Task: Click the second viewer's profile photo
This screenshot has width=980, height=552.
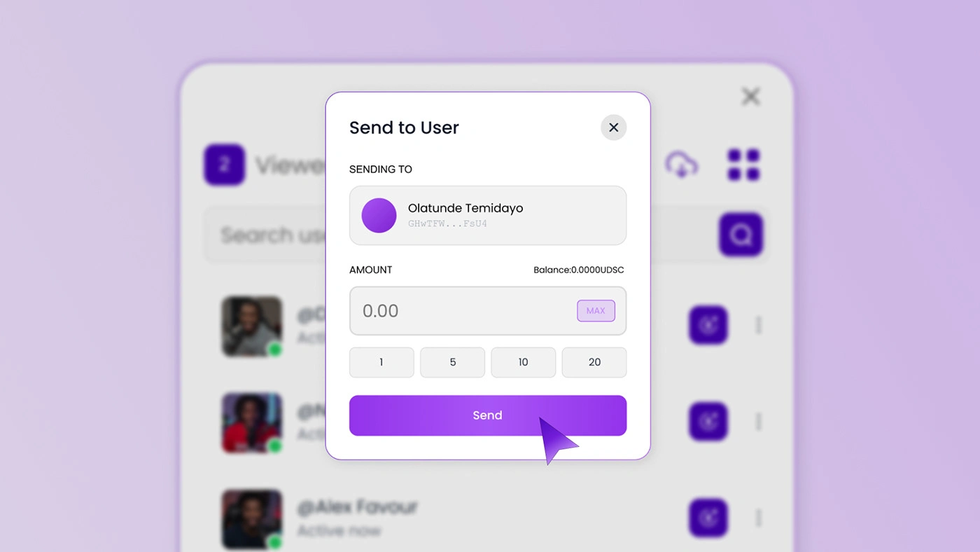Action: pos(251,422)
